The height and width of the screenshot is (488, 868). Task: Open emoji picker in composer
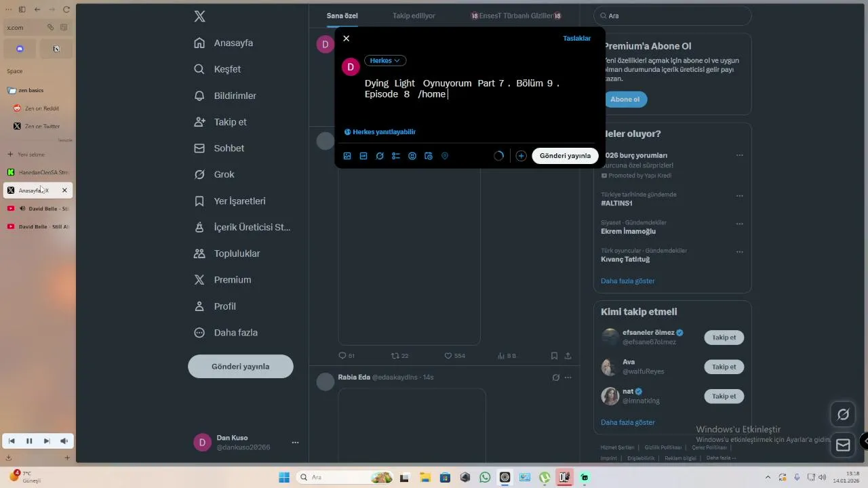(412, 156)
